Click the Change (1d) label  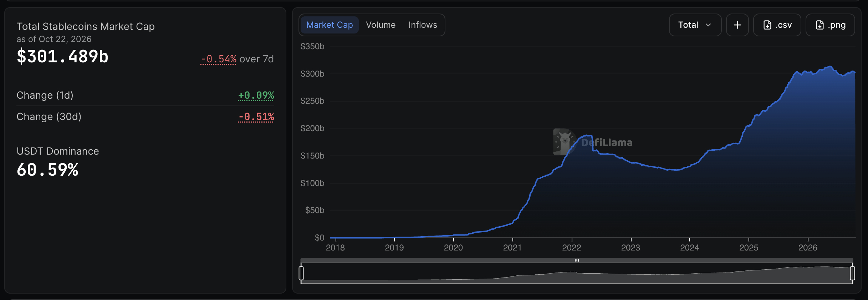(x=45, y=95)
